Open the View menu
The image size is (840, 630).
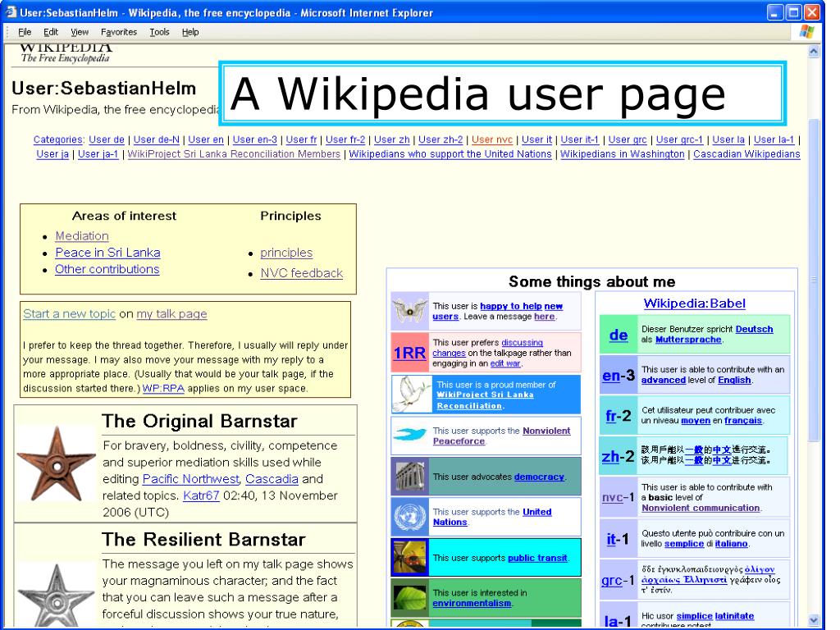tap(80, 32)
